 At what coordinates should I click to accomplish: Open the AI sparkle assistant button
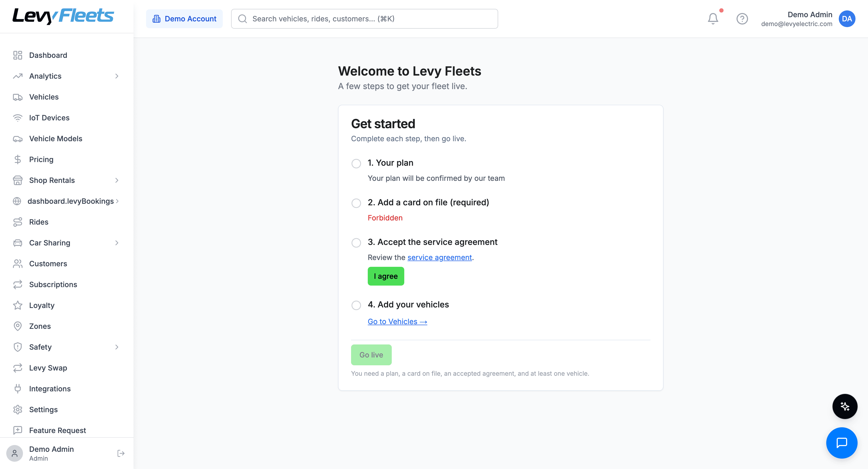[x=845, y=406]
